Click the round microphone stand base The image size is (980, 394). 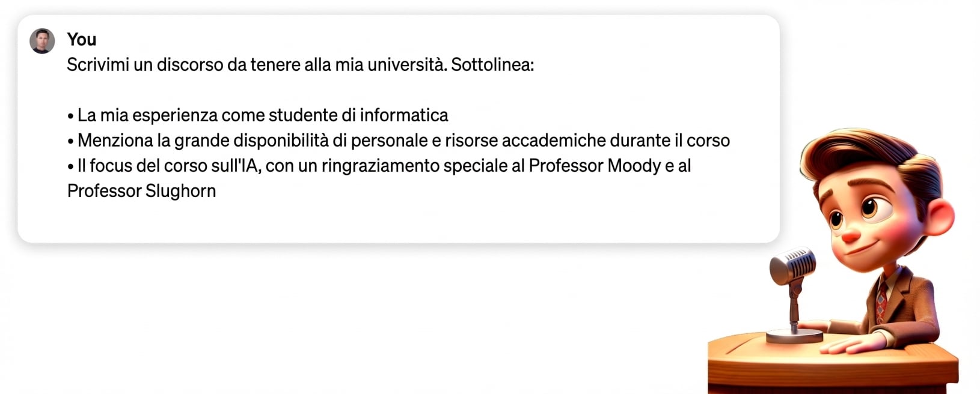[794, 336]
